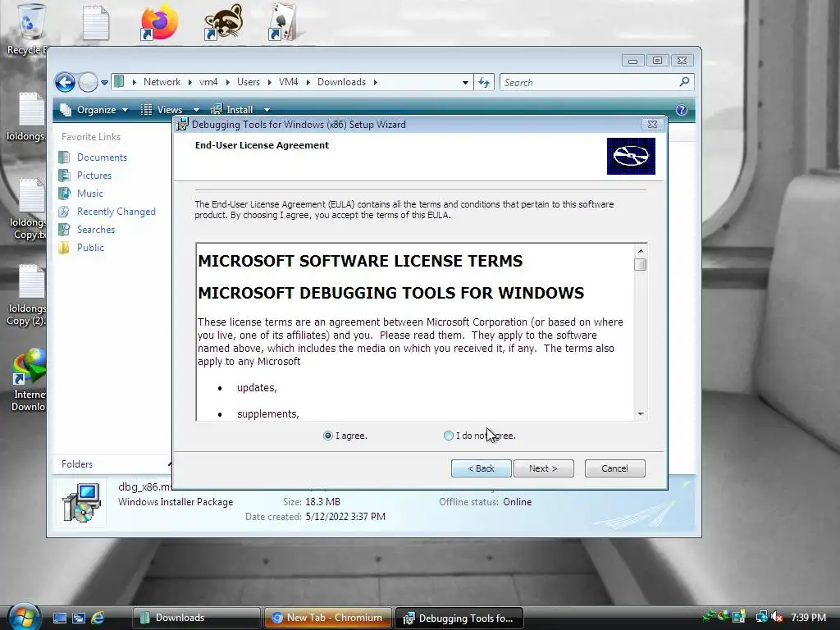
Task: Refresh the Explorer folder view
Action: tap(484, 83)
